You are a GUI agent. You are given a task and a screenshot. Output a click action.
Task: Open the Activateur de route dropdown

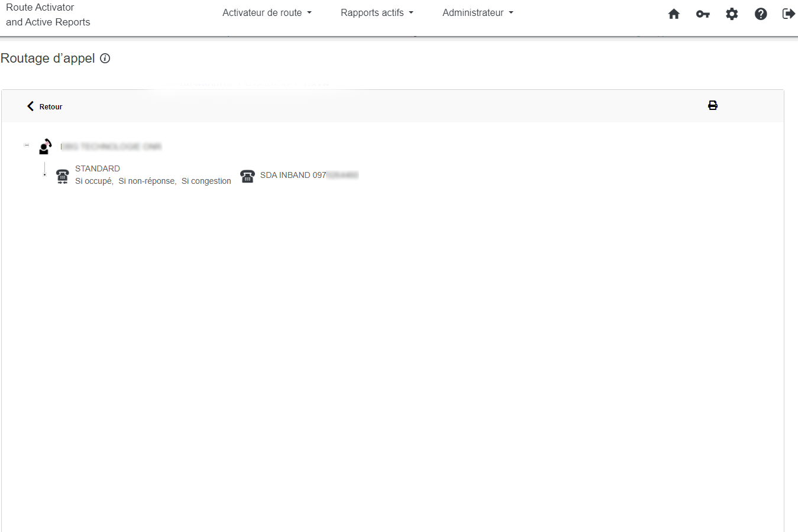(x=267, y=13)
